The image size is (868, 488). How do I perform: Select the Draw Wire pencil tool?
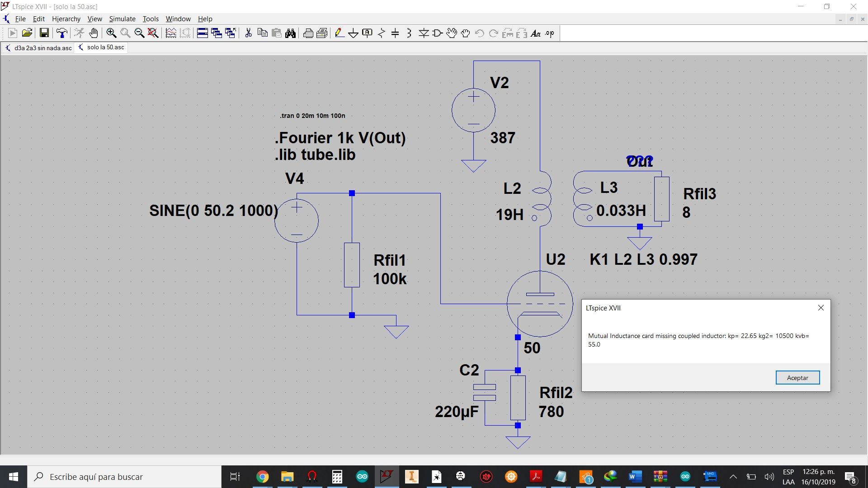click(340, 33)
